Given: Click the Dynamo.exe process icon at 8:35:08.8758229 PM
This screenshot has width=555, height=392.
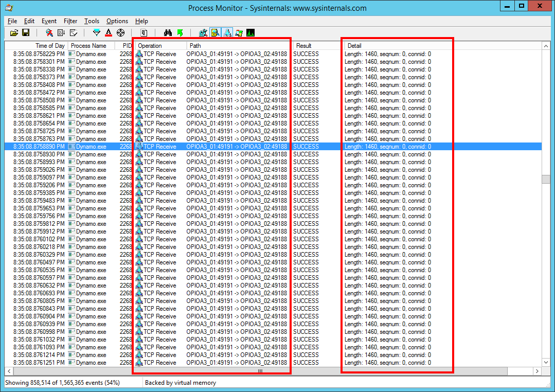Looking at the screenshot, I should pyautogui.click(x=71, y=54).
